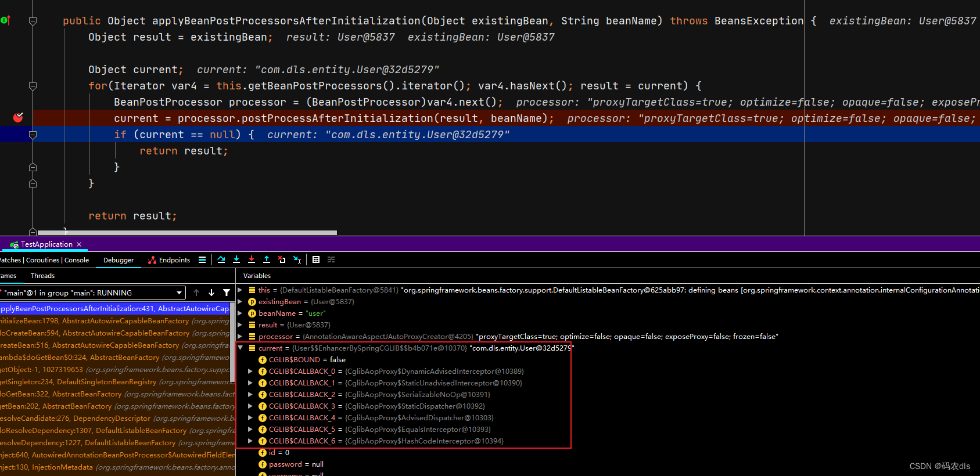Click the Variables panel header

[257, 276]
